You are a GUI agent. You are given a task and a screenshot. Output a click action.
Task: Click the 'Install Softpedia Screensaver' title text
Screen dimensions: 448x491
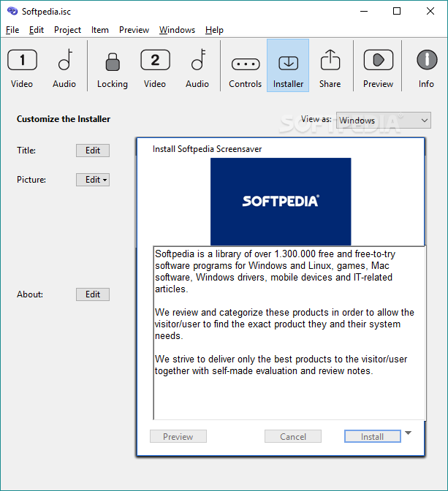(x=207, y=149)
